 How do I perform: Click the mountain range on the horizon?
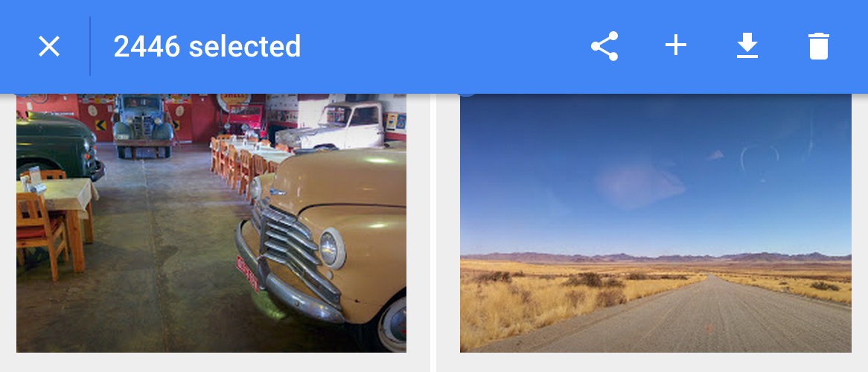pyautogui.click(x=655, y=257)
